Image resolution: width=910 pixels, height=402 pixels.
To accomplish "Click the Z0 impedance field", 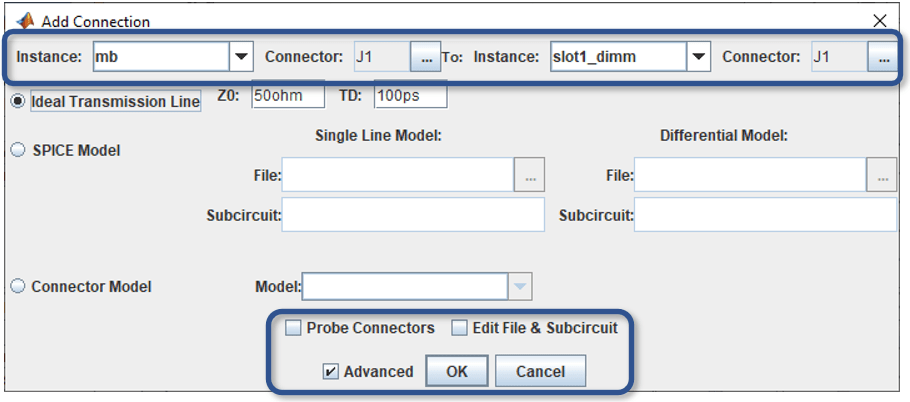I will 288,96.
